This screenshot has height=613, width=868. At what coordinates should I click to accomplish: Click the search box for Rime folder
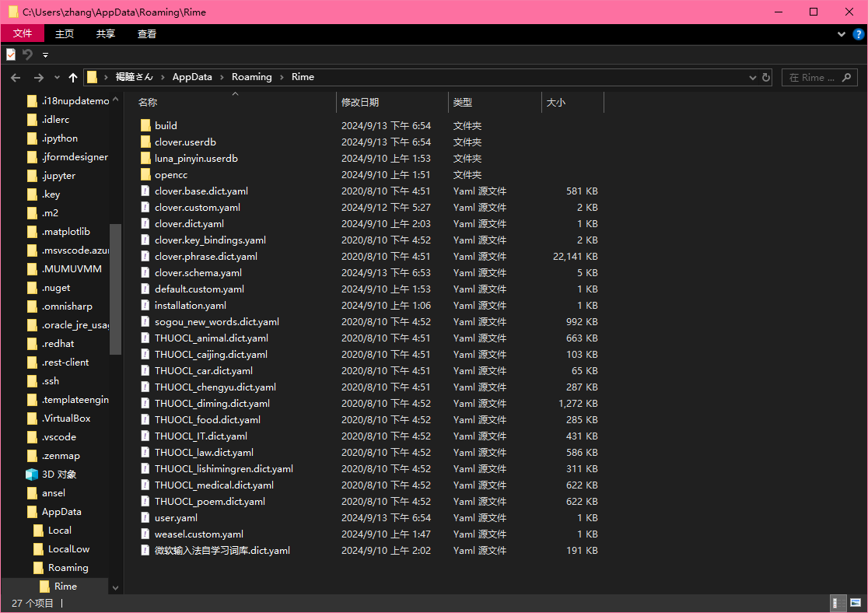tap(818, 77)
